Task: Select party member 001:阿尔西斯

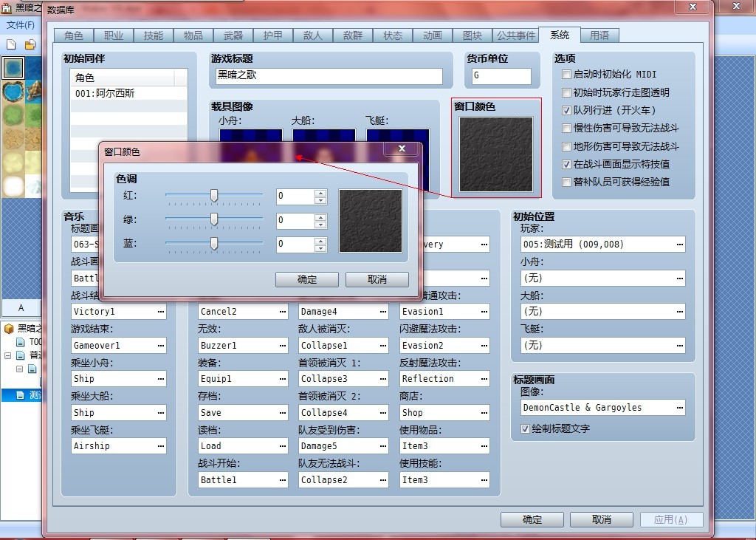Action: pyautogui.click(x=128, y=94)
